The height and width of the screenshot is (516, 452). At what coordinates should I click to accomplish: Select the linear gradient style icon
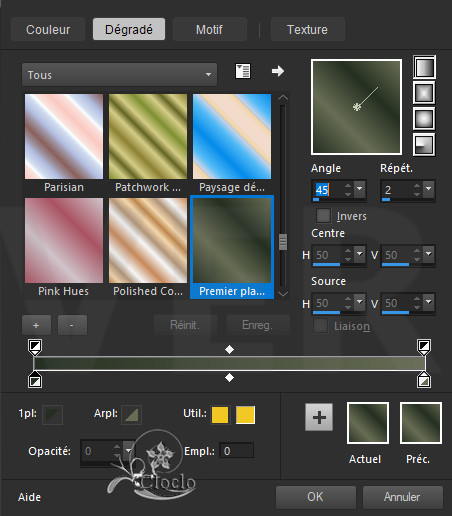coord(424,67)
